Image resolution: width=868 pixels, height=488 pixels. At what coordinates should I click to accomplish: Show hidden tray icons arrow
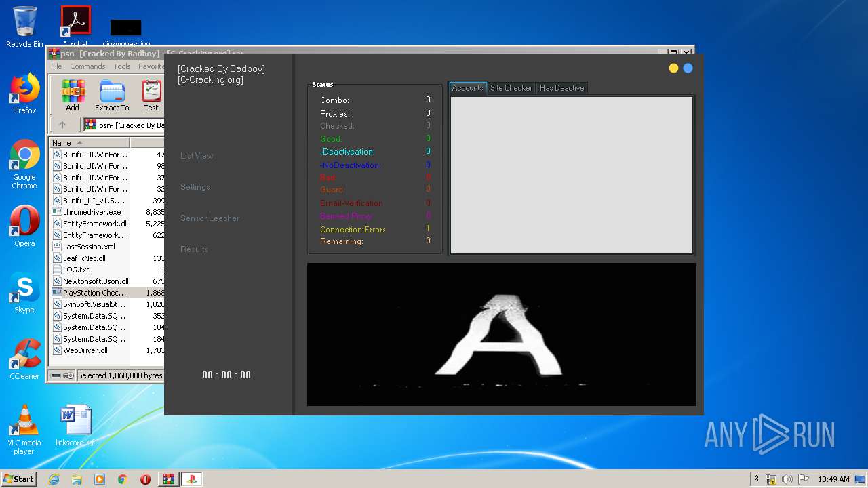[x=756, y=479]
